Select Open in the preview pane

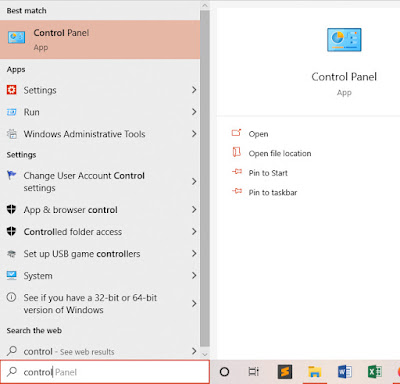258,134
